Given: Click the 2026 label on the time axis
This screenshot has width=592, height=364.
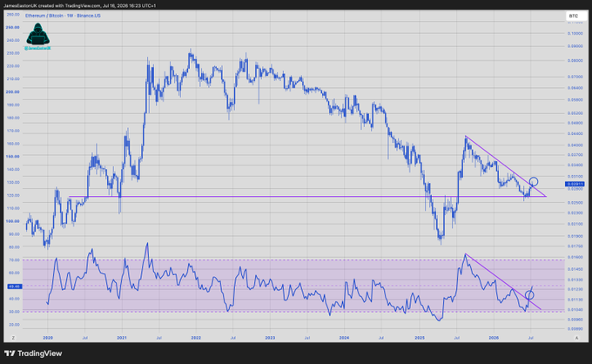Looking at the screenshot, I should [494, 338].
